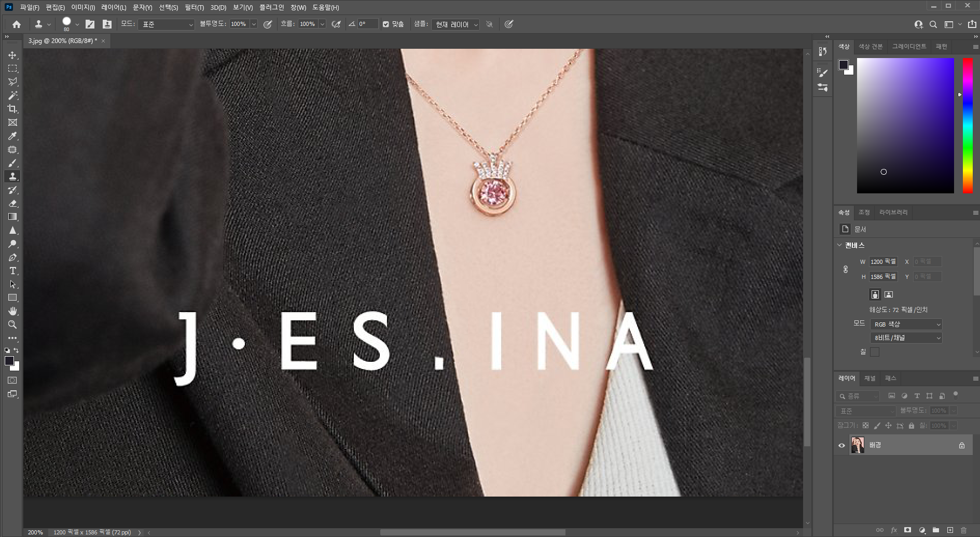Open the RGB 색상 mode dropdown

(906, 324)
